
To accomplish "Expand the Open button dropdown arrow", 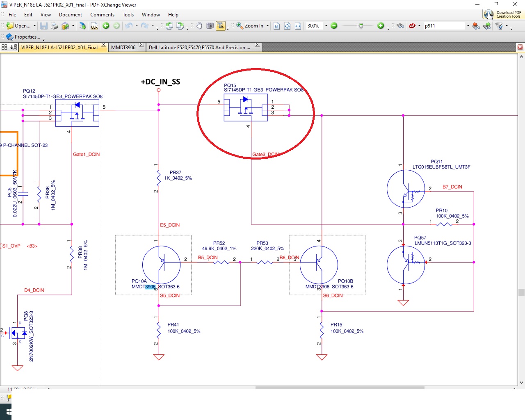I will (34, 26).
